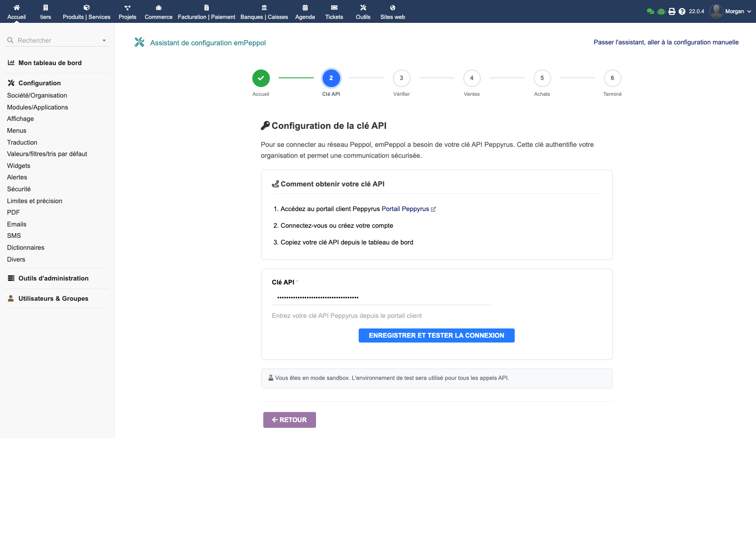This screenshot has width=756, height=536.
Task: Click the printer icon in top bar
Action: [672, 11]
